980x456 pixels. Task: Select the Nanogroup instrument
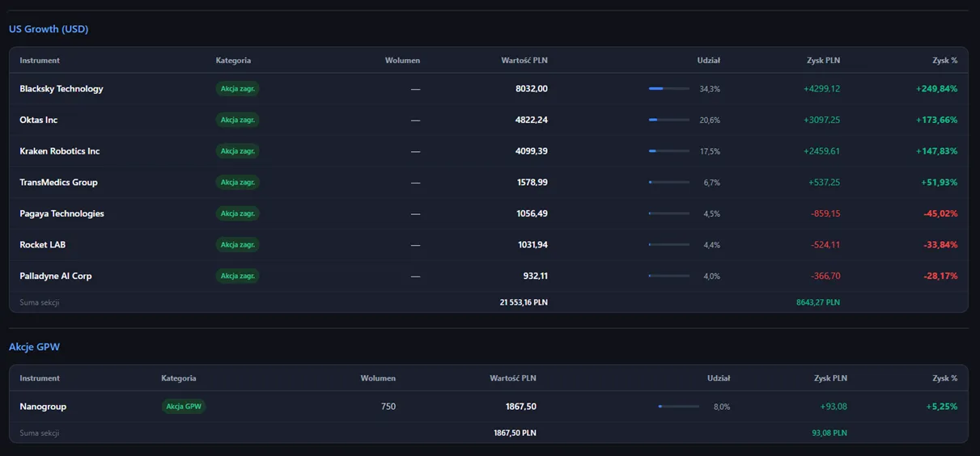[x=43, y=407]
